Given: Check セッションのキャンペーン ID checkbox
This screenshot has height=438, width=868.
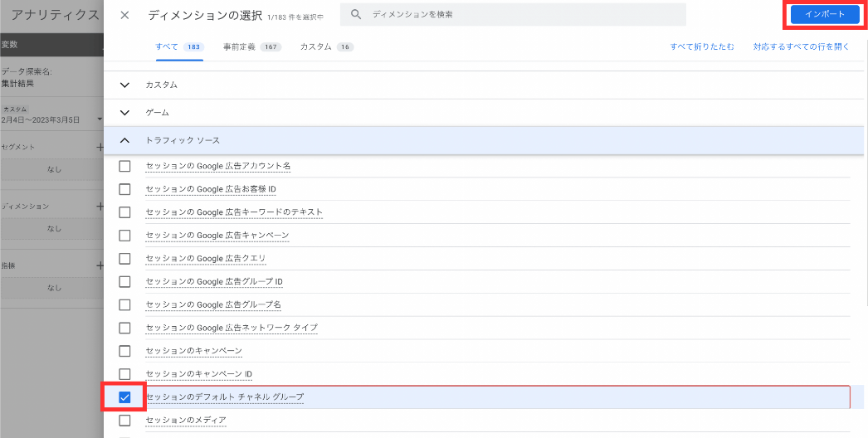Looking at the screenshot, I should (124, 374).
